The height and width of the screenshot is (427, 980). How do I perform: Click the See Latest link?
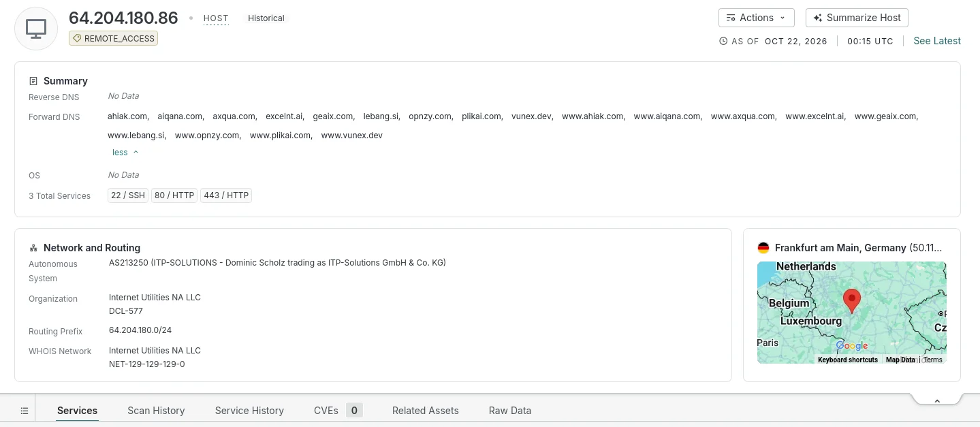tap(937, 41)
